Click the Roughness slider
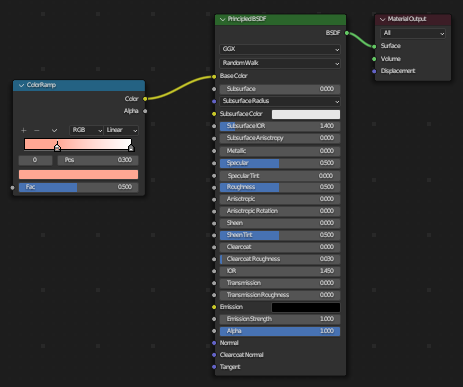The height and width of the screenshot is (387, 463). coord(280,187)
